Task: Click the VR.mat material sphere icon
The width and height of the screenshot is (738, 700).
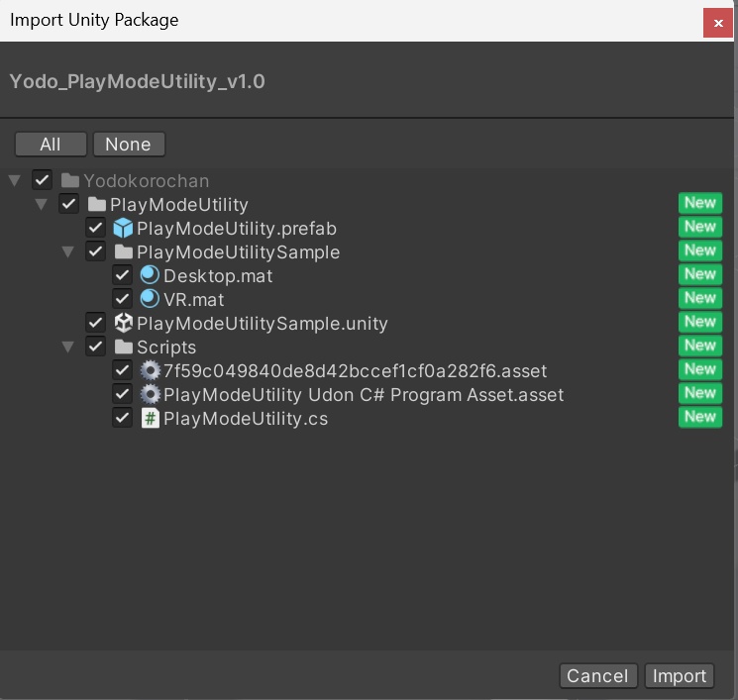Action: (150, 299)
